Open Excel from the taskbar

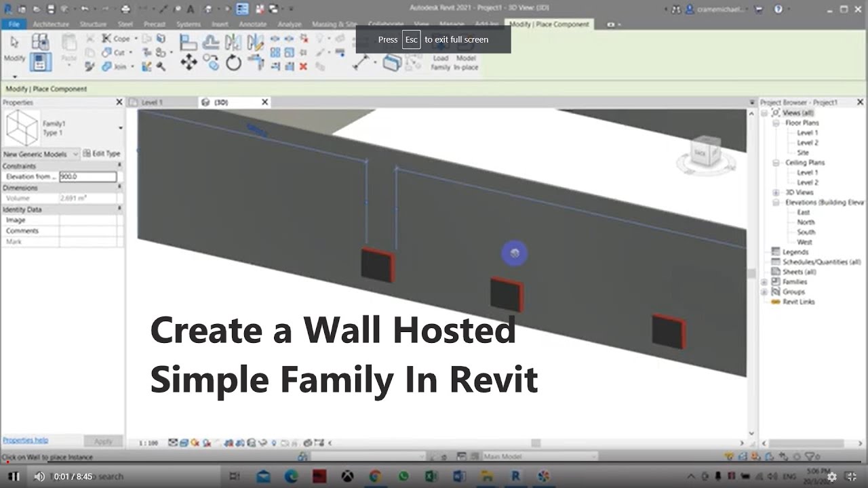pyautogui.click(x=431, y=476)
